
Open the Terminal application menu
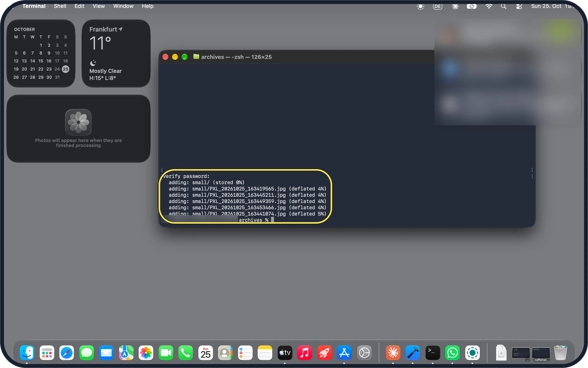tap(34, 6)
